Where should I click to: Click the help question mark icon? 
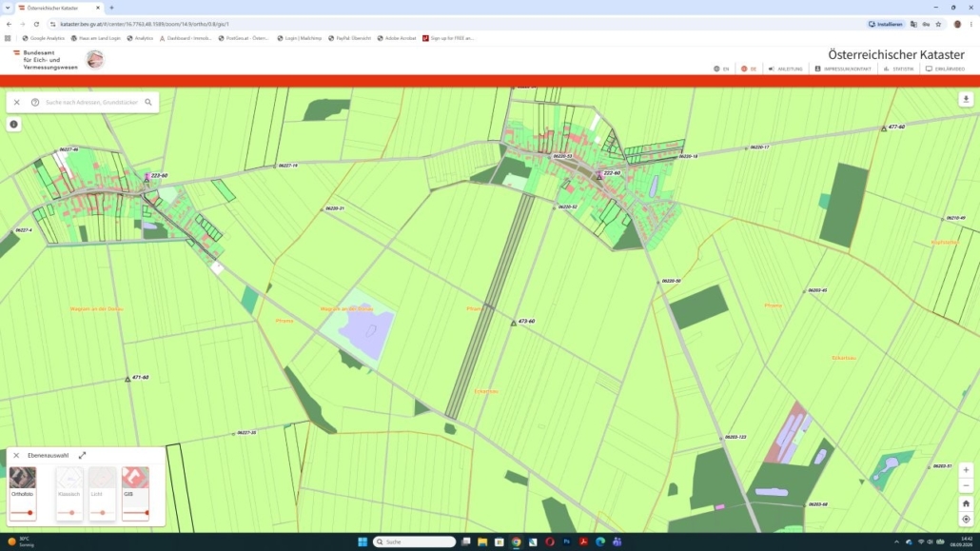click(35, 102)
